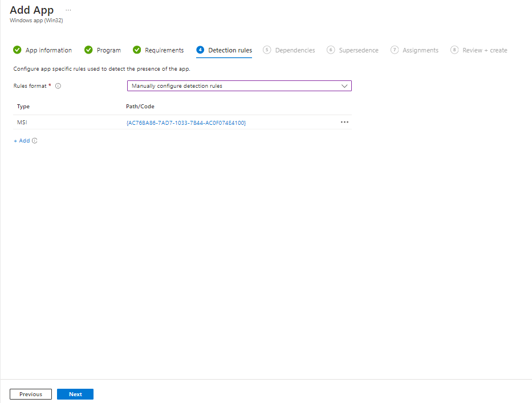Expand the Rules format dropdown
This screenshot has height=403, width=532.
click(x=239, y=86)
